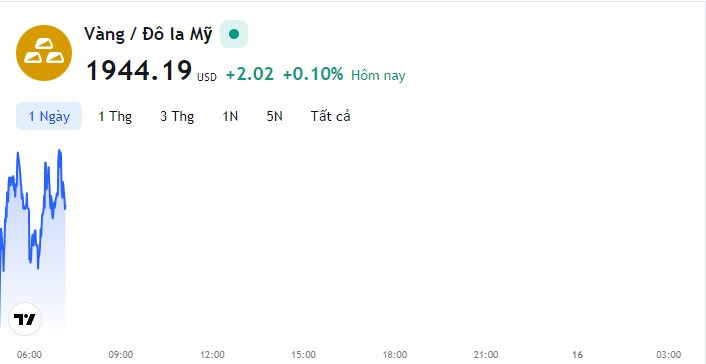This screenshot has width=706, height=364.
Task: Click the 09:00 time axis label
Action: click(121, 355)
